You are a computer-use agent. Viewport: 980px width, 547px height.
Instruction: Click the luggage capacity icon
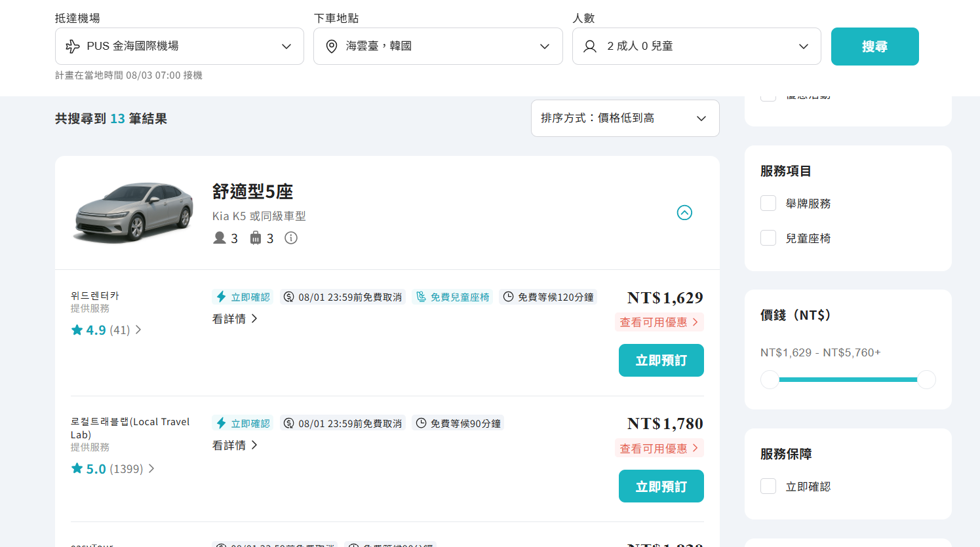[256, 238]
